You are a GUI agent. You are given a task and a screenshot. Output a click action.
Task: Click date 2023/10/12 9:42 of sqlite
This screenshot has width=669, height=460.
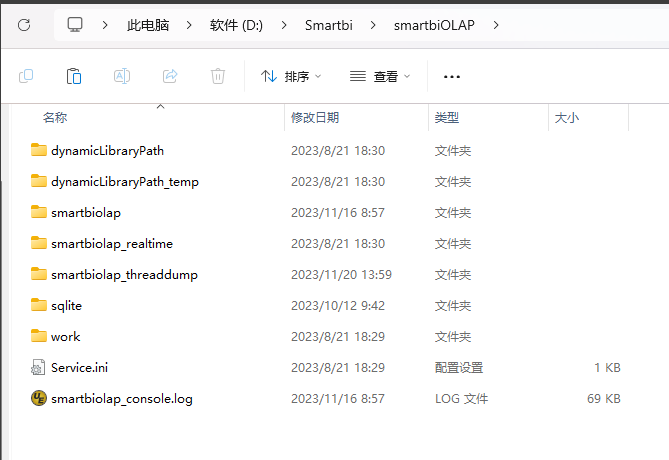click(338, 306)
